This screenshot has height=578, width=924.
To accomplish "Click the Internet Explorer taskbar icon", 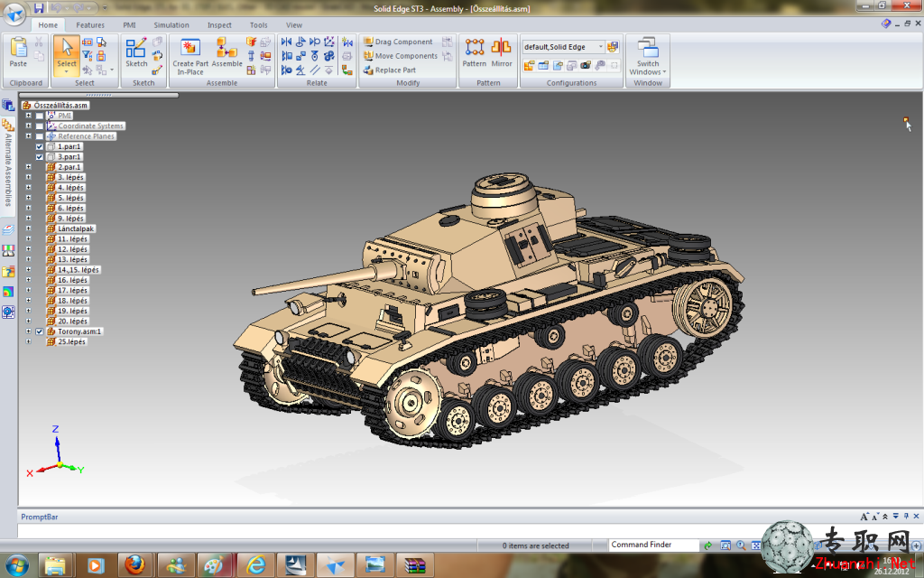I will click(x=255, y=565).
